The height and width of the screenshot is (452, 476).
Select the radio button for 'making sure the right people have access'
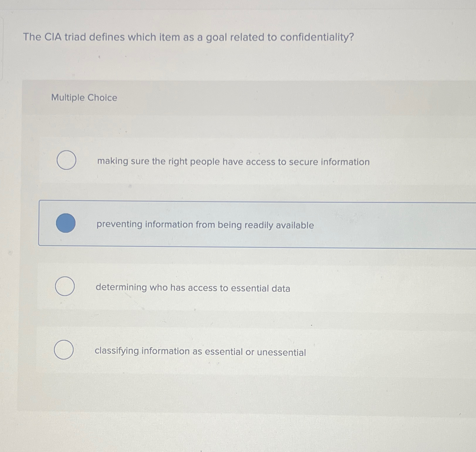(x=66, y=160)
